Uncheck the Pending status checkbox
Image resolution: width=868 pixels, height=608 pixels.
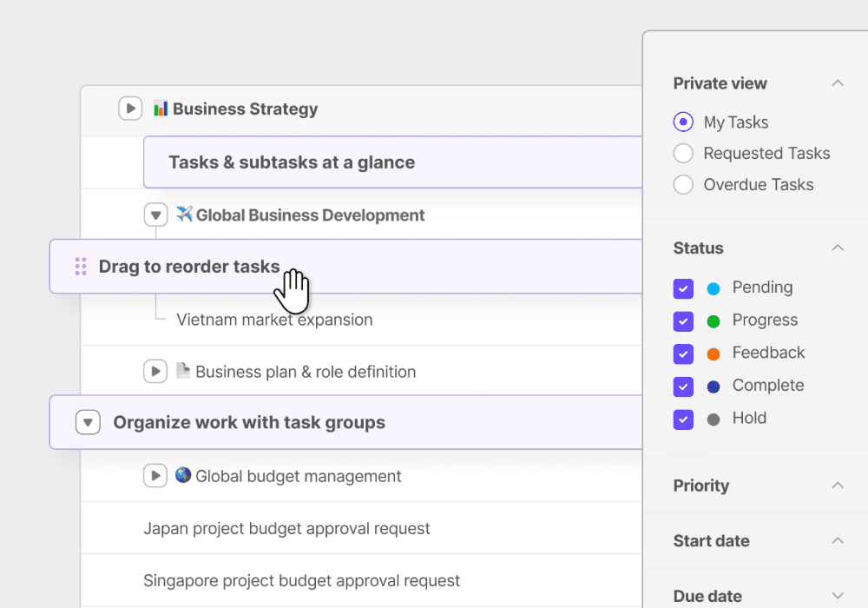tap(683, 288)
